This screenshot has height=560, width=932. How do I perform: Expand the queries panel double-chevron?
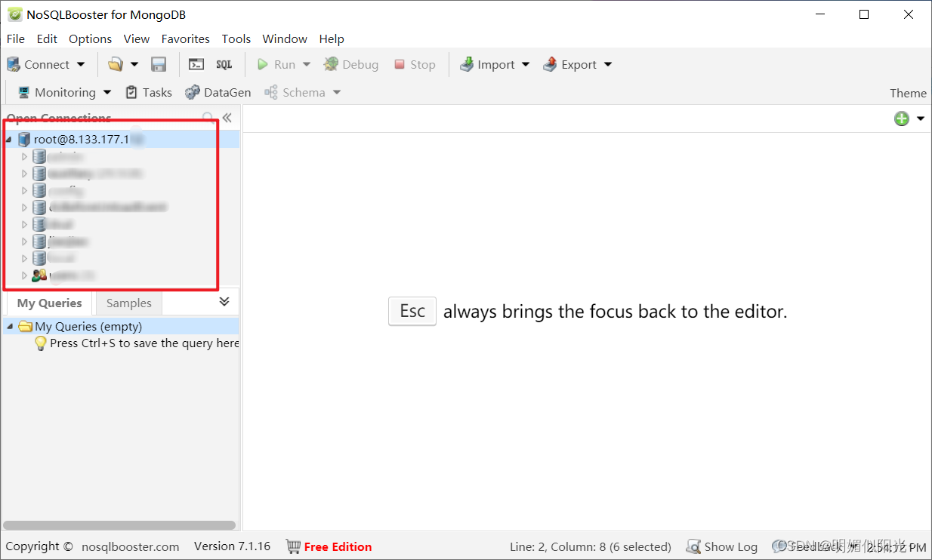click(224, 301)
